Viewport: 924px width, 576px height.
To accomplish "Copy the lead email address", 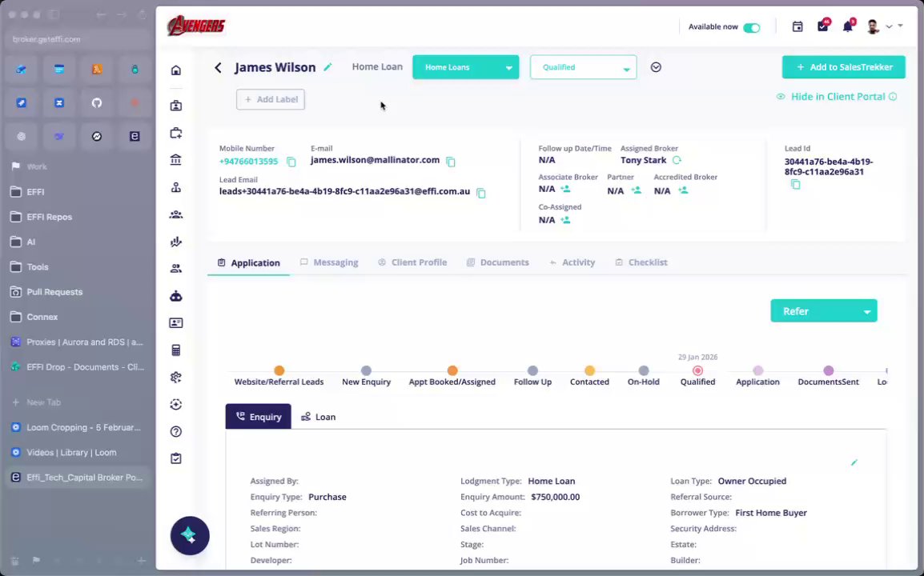I will (481, 193).
